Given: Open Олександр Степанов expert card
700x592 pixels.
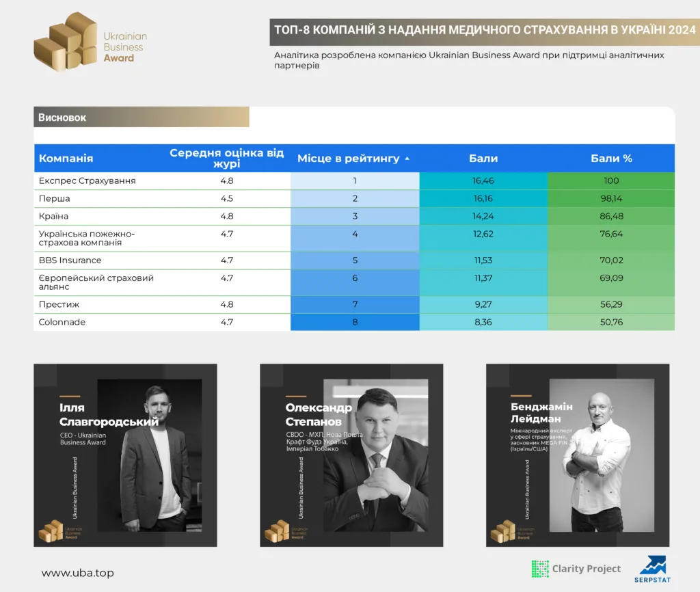Looking at the screenshot, I should pos(352,455).
